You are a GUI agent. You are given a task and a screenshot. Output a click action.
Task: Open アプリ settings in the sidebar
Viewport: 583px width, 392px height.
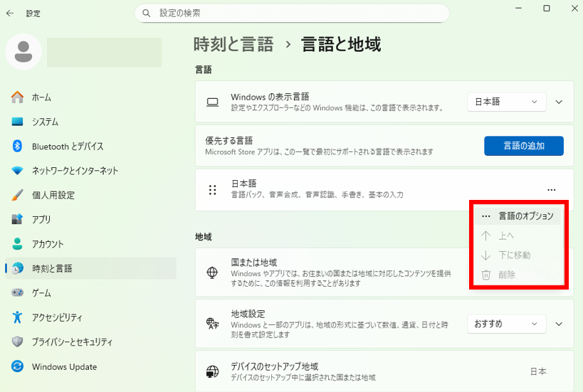coord(41,220)
